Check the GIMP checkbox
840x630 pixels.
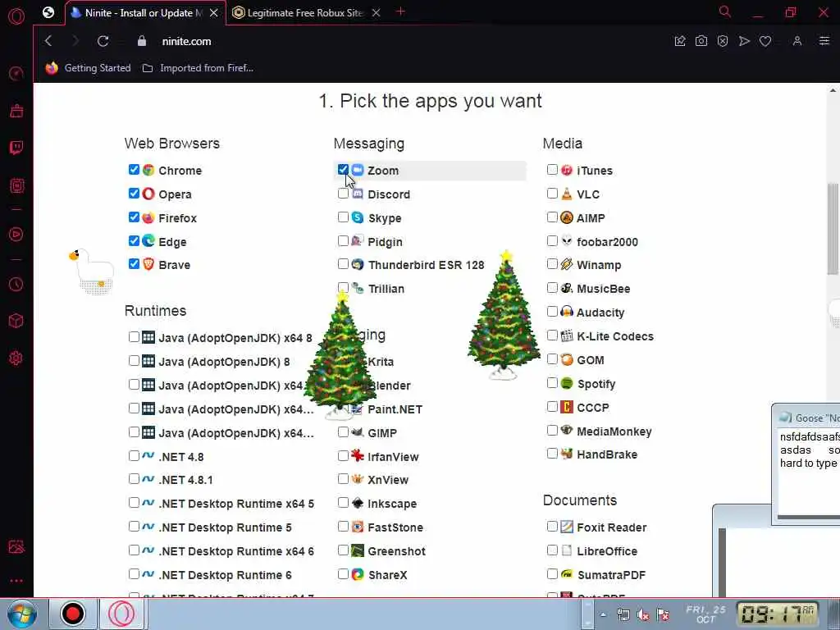(344, 432)
